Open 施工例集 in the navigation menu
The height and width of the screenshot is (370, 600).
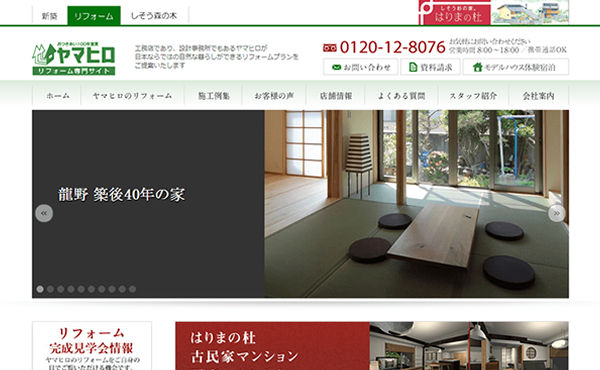pos(214,96)
